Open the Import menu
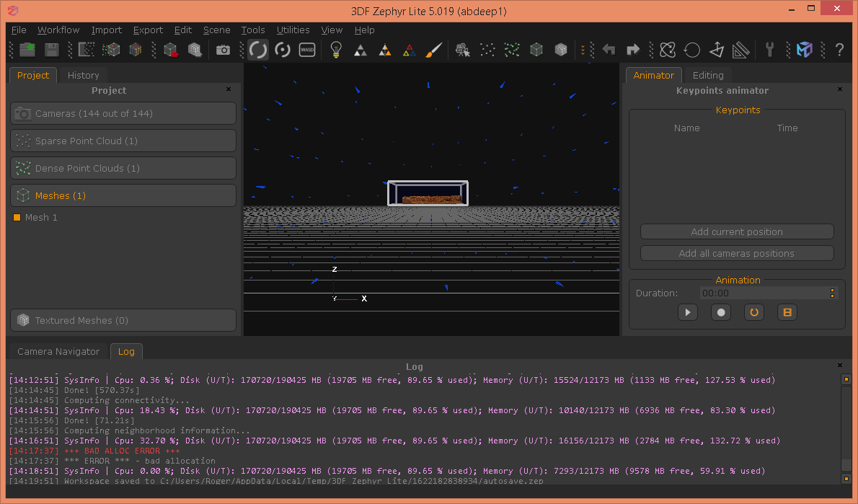Viewport: 858px width, 504px height. point(107,30)
